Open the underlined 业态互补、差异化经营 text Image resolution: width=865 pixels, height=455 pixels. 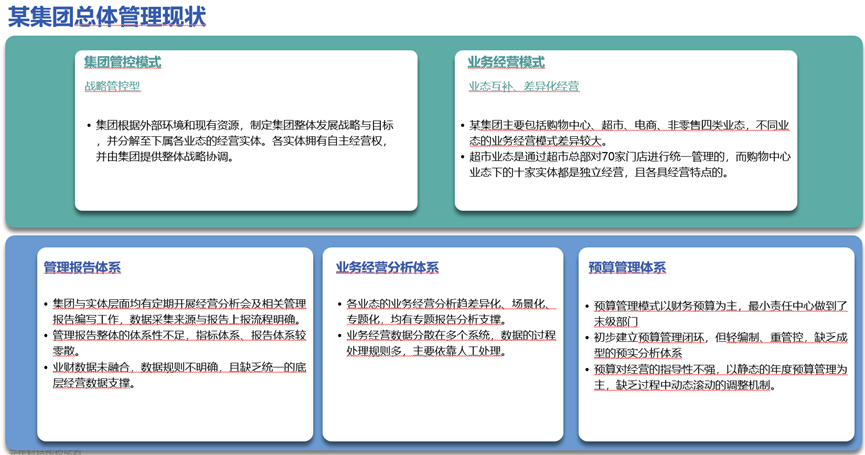click(524, 86)
